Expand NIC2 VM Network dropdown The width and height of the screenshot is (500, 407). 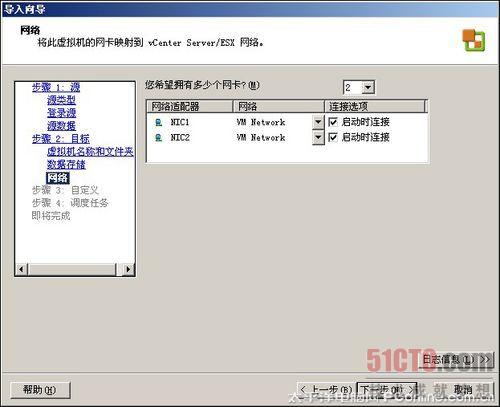[318, 137]
